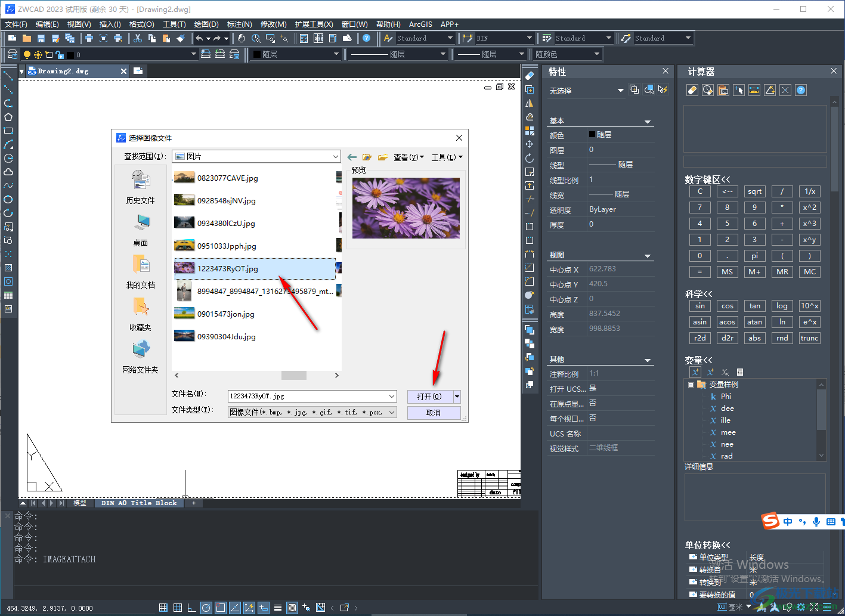Open the 修改(M) menu
845x616 pixels.
click(x=274, y=24)
